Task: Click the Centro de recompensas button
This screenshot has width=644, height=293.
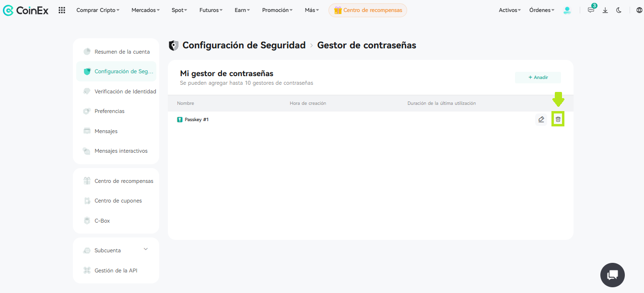Action: [x=368, y=10]
